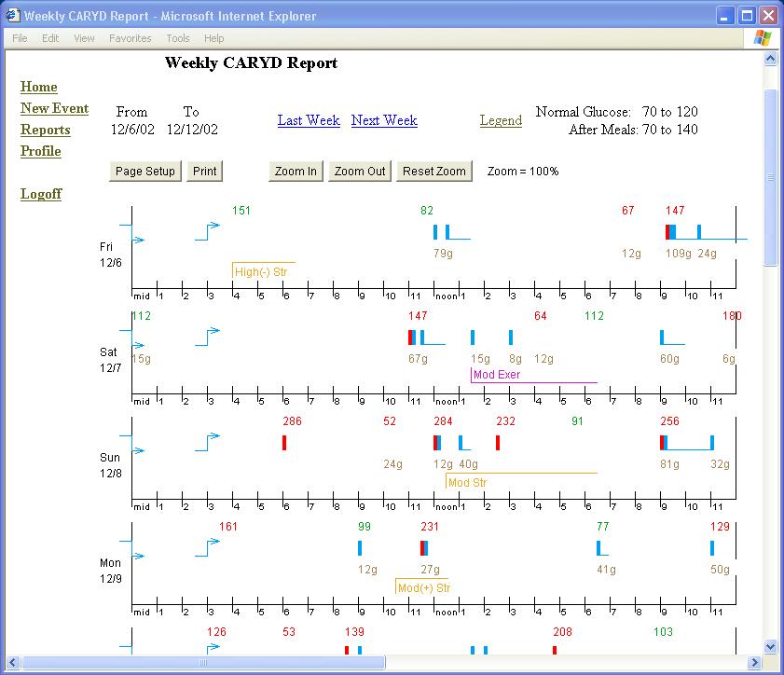Open the View menu
This screenshot has height=675, width=784.
click(84, 38)
